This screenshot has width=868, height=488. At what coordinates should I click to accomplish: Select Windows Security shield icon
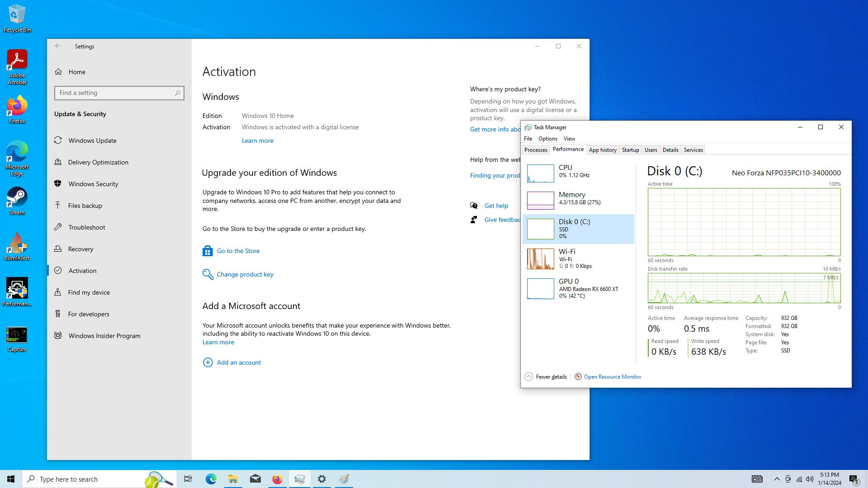[58, 183]
